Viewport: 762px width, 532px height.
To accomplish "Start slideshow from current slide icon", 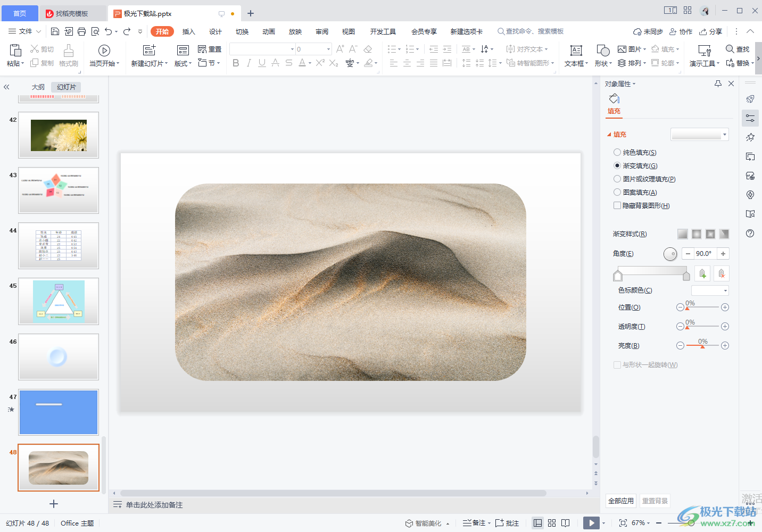I will click(104, 50).
